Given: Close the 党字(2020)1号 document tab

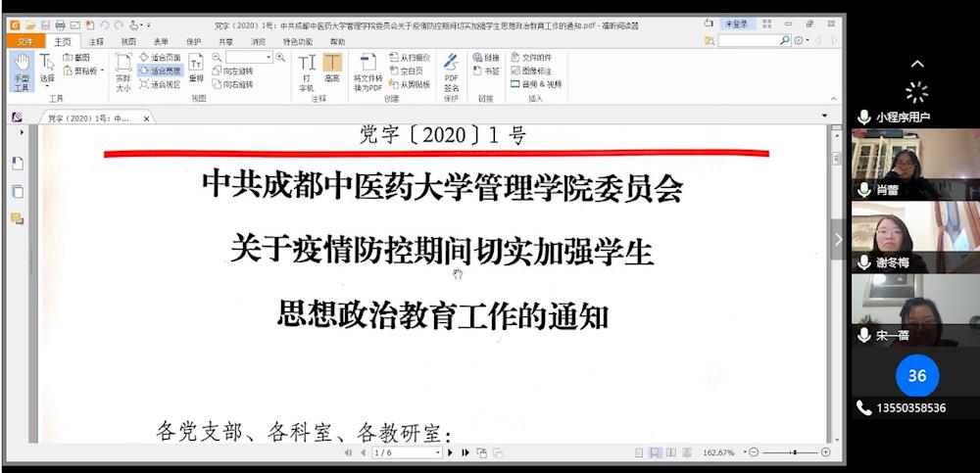Looking at the screenshot, I should pos(146,118).
